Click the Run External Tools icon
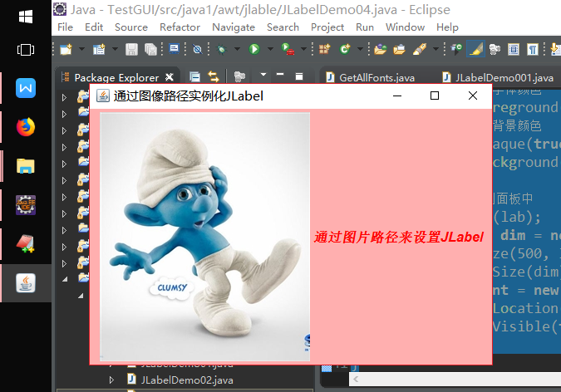 pyautogui.click(x=288, y=49)
